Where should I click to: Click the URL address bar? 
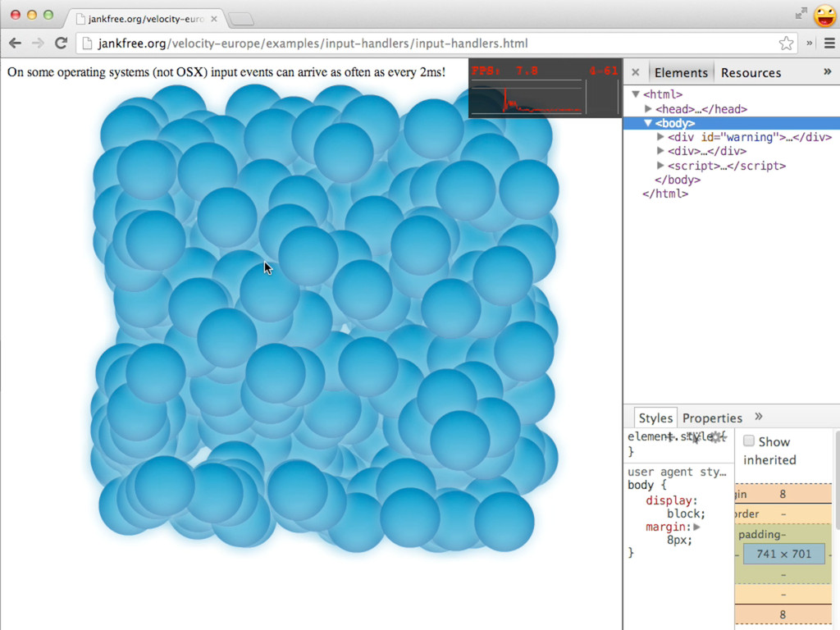click(427, 43)
